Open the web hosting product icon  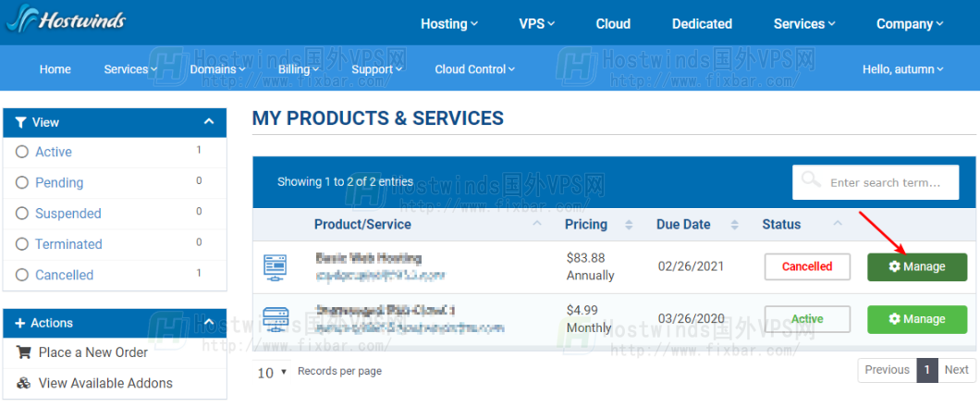tap(275, 267)
